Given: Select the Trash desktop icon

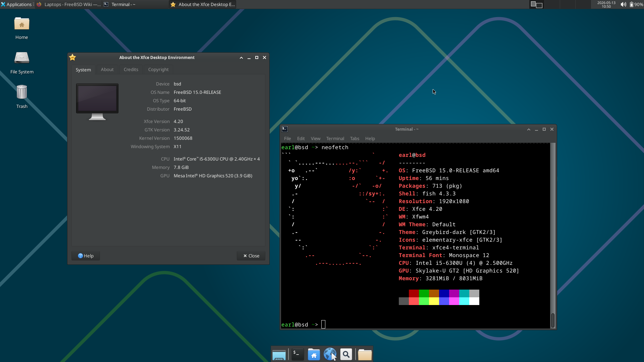Looking at the screenshot, I should [x=22, y=97].
